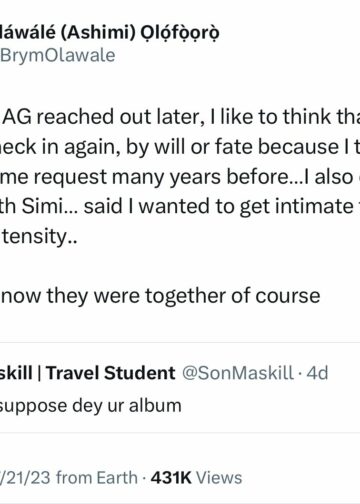Open quoted author 'Travel Student' name
This screenshot has width=360, height=504.
(x=111, y=373)
